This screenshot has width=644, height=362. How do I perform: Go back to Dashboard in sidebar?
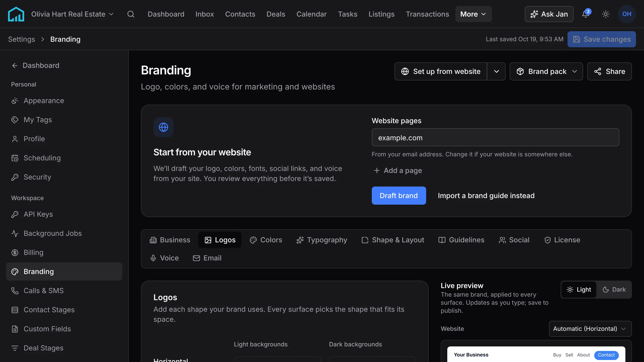tap(35, 66)
